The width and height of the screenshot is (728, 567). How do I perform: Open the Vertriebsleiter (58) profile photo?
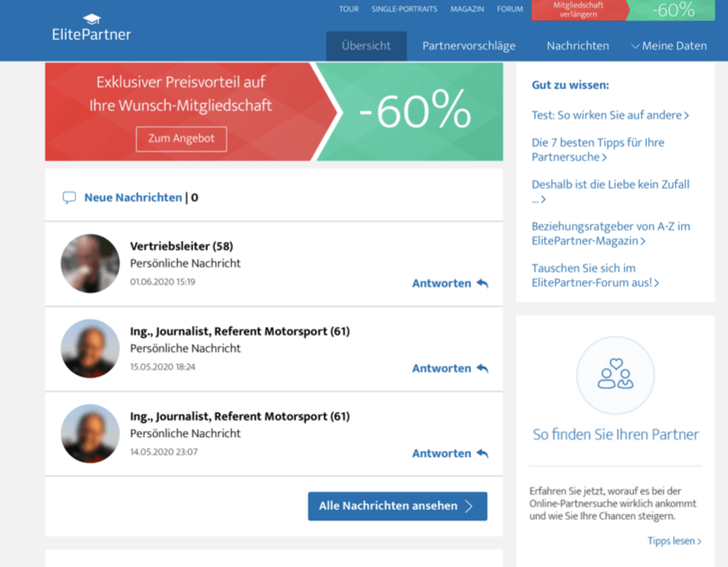pos(90,264)
